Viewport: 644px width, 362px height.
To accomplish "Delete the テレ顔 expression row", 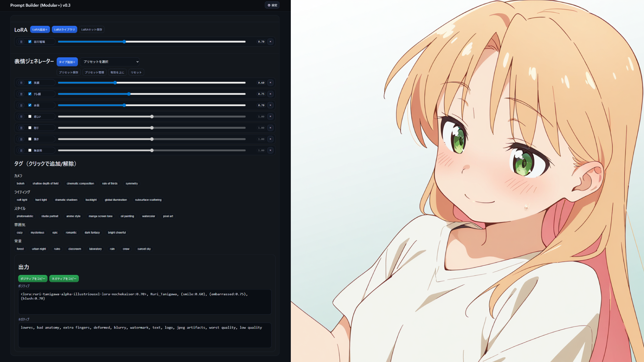I will pos(270,94).
